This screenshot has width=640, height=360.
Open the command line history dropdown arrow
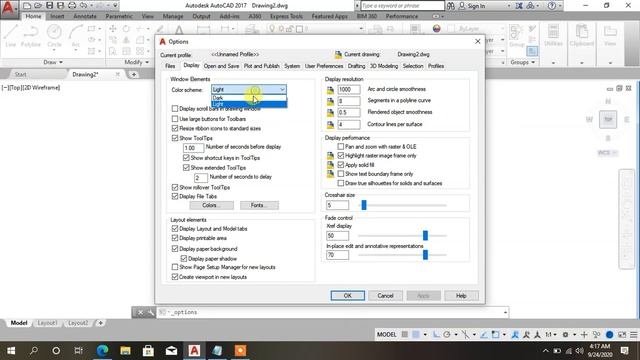coord(505,312)
